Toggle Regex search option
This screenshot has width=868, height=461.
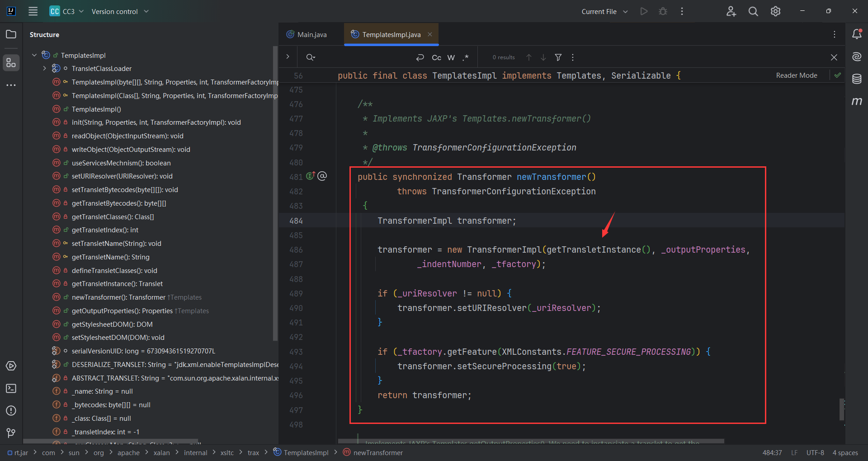466,57
